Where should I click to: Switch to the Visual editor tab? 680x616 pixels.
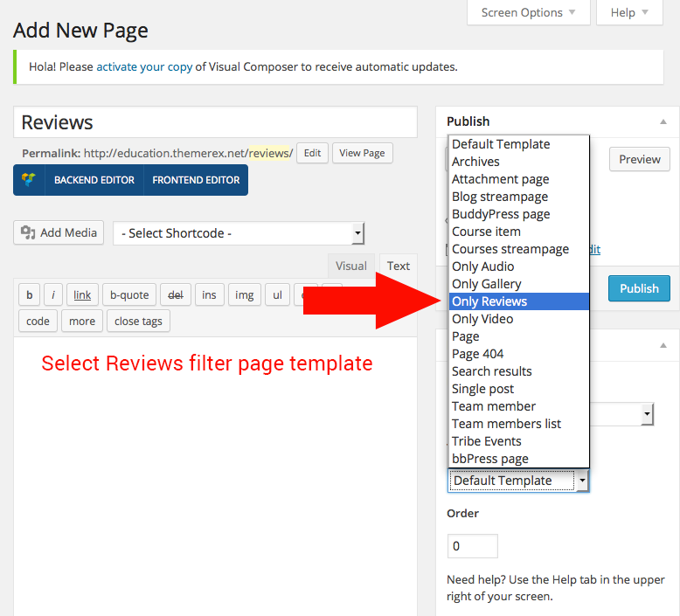351,266
